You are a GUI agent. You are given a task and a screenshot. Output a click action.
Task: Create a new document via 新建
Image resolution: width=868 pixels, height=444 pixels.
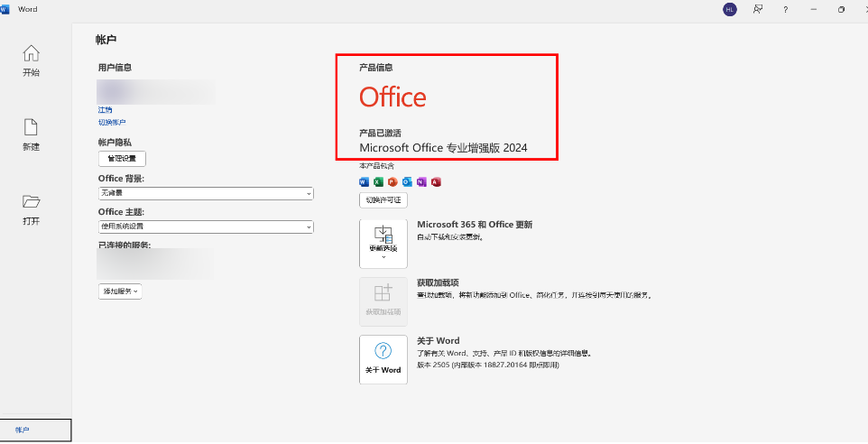coord(31,134)
